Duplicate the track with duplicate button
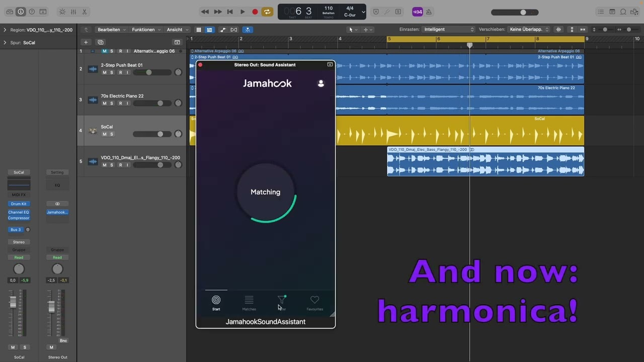This screenshot has width=644, height=362. coord(101,42)
